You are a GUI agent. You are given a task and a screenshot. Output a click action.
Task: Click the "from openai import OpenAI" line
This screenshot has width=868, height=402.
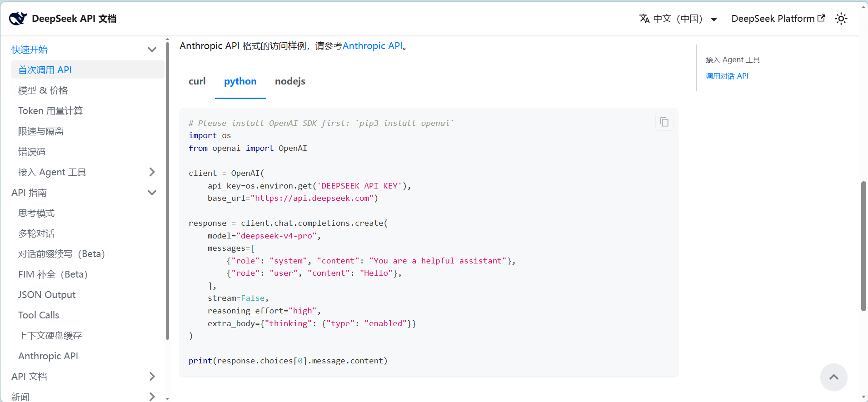pos(248,148)
